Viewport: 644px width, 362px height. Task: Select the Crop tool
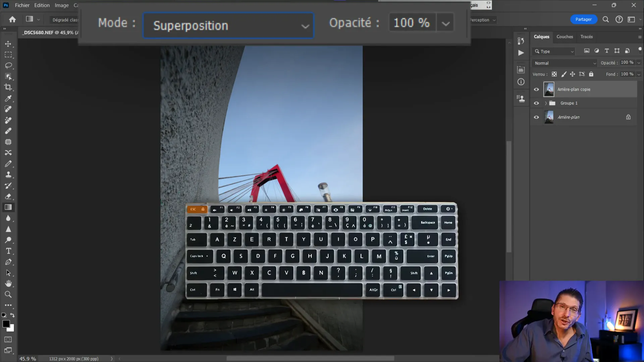pyautogui.click(x=8, y=87)
